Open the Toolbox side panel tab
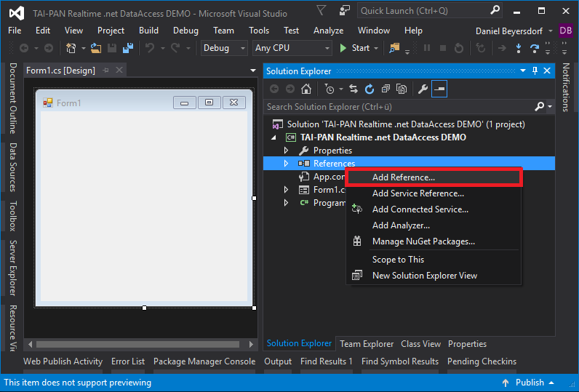 coord(12,216)
